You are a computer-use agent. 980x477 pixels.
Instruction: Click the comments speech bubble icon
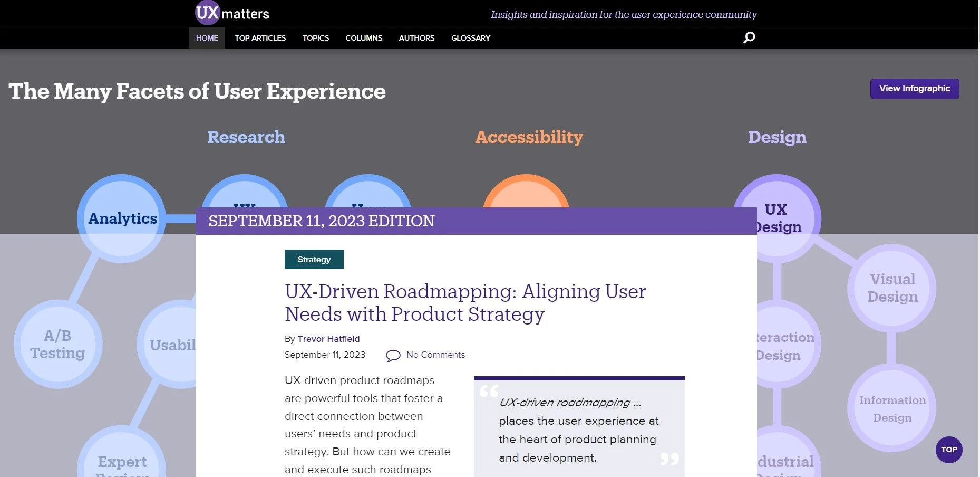(393, 356)
